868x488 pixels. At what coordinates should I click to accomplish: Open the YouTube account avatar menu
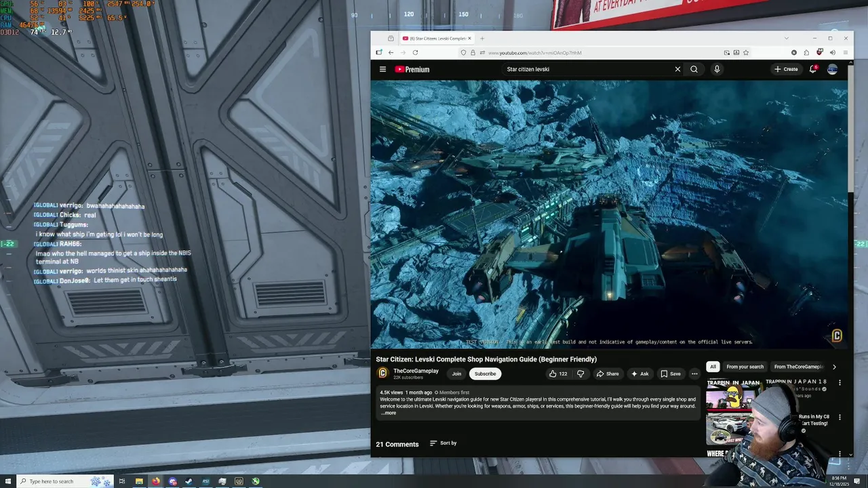pos(832,69)
